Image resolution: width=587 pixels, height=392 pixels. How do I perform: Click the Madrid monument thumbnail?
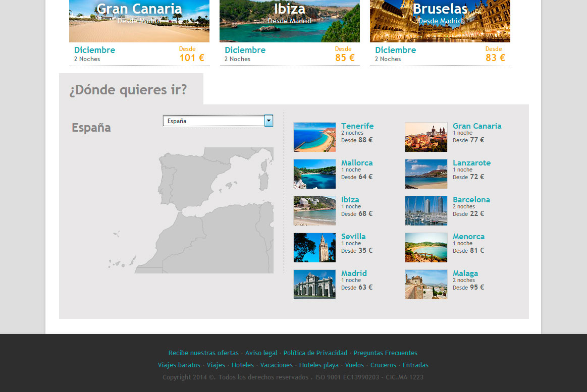[314, 284]
